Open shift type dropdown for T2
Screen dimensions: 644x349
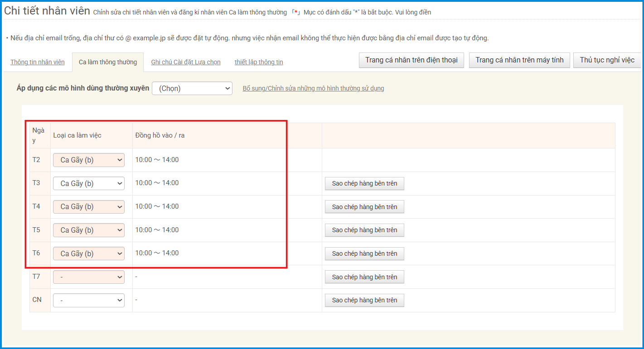click(x=89, y=160)
